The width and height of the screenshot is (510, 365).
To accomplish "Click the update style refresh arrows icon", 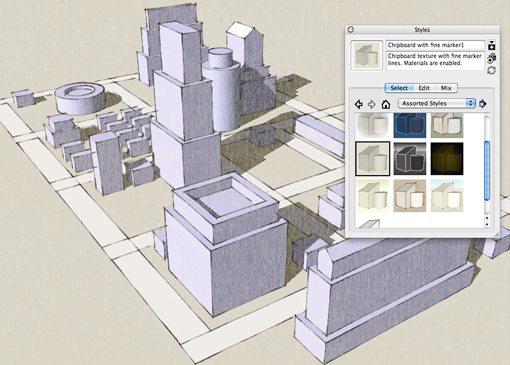I will 491,70.
